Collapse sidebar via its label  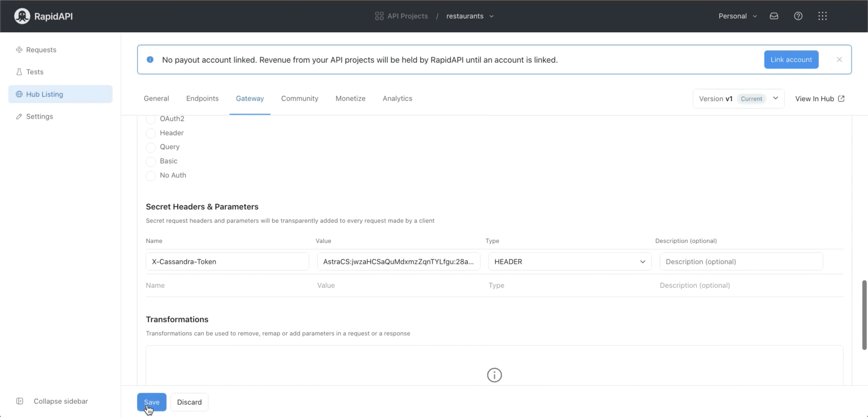click(61, 401)
